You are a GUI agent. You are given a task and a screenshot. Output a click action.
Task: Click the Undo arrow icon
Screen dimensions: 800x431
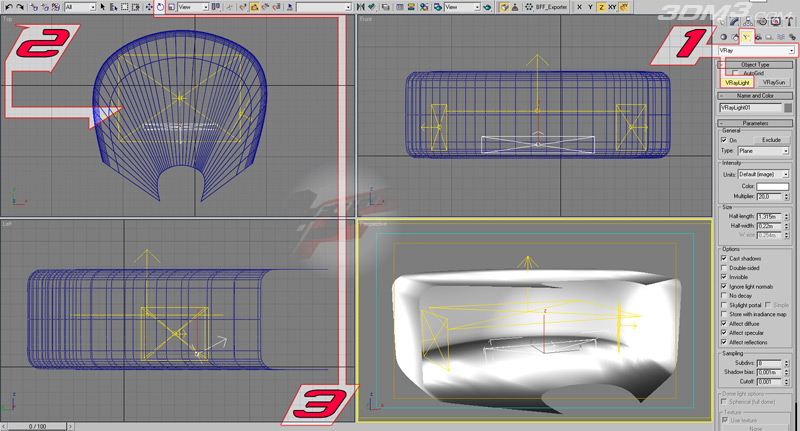tap(8, 7)
